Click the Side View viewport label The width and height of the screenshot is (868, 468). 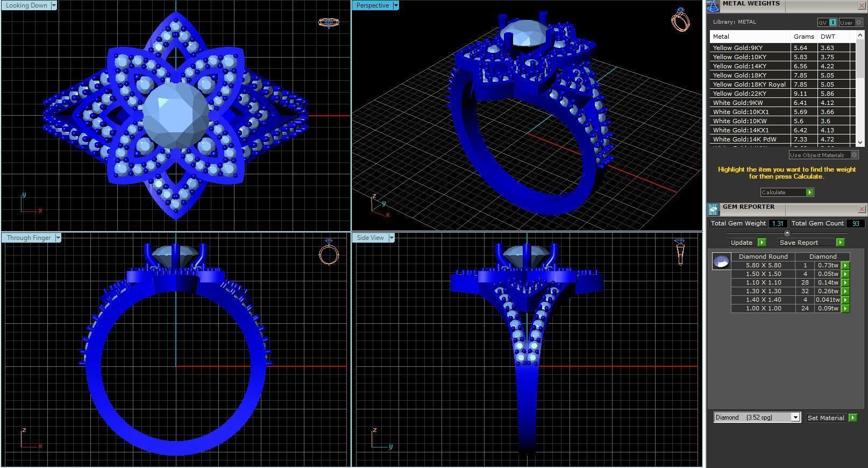371,238
